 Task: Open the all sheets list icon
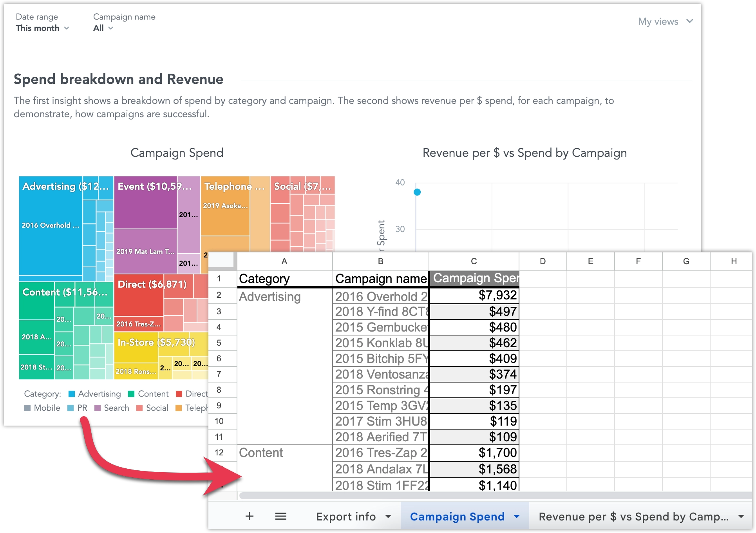pos(280,516)
